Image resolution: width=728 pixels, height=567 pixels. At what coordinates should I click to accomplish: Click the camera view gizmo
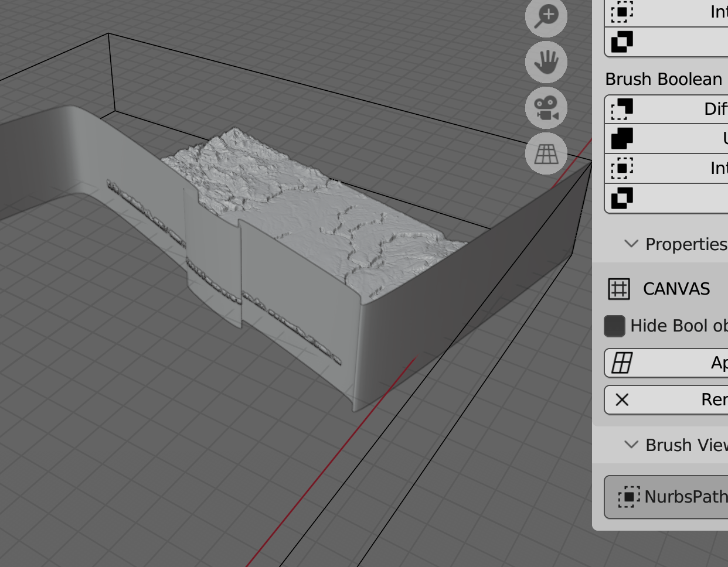[546, 108]
